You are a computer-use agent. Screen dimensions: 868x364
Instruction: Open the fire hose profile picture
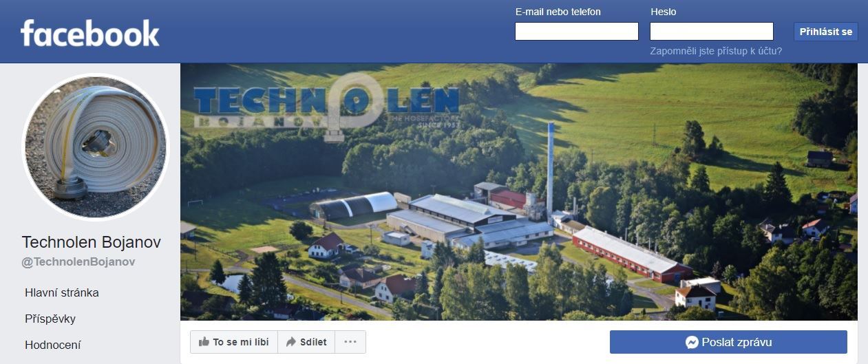(95, 147)
